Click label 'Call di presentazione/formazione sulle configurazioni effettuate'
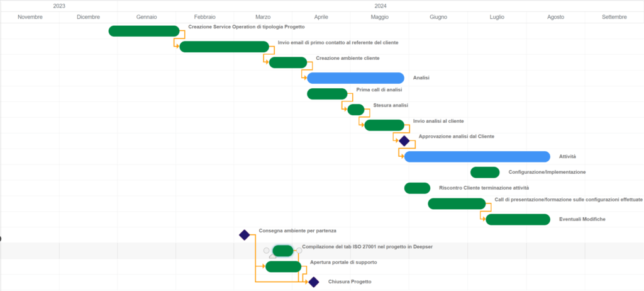Viewport: 644px width, 291px height. 569,199
